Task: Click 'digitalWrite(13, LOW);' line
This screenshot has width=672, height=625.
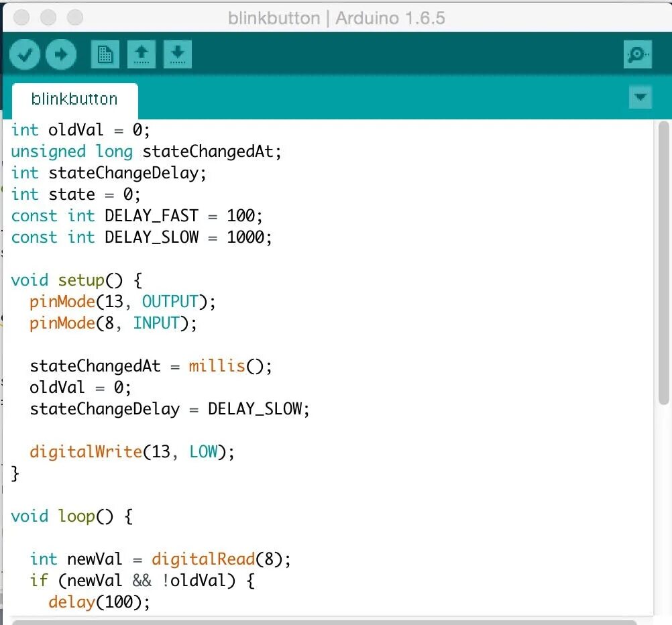Action: click(x=132, y=452)
